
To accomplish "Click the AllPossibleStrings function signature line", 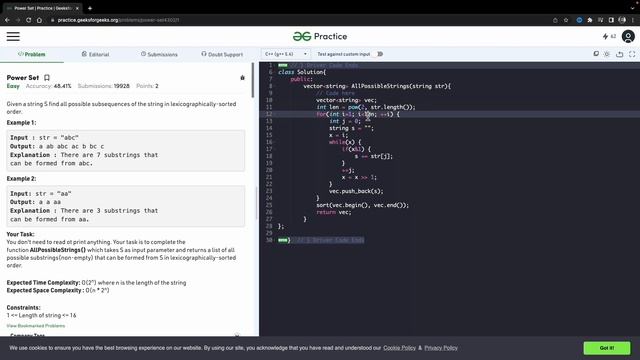I will click(x=377, y=86).
